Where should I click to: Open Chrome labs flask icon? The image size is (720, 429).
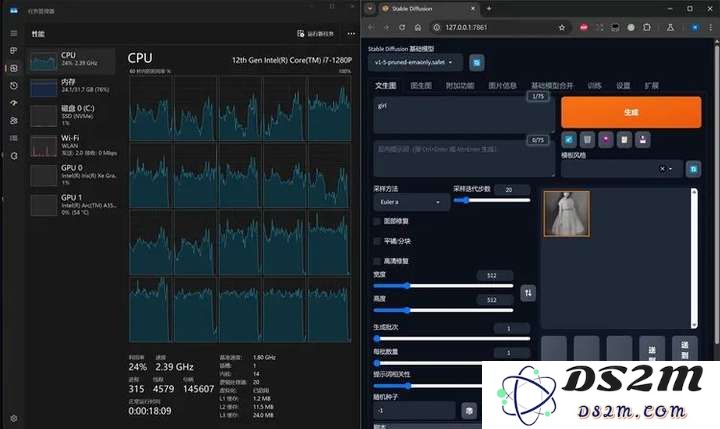click(670, 28)
